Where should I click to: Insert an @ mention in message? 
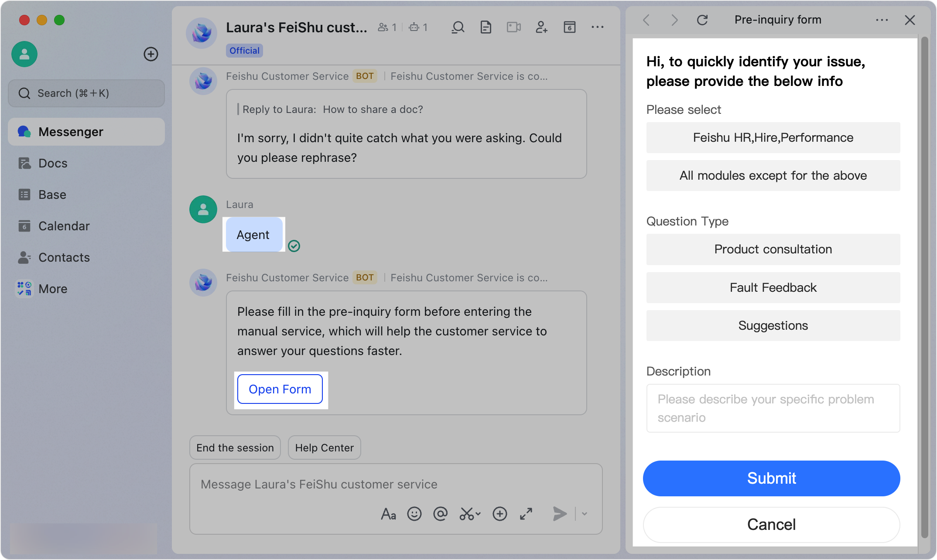click(x=441, y=514)
